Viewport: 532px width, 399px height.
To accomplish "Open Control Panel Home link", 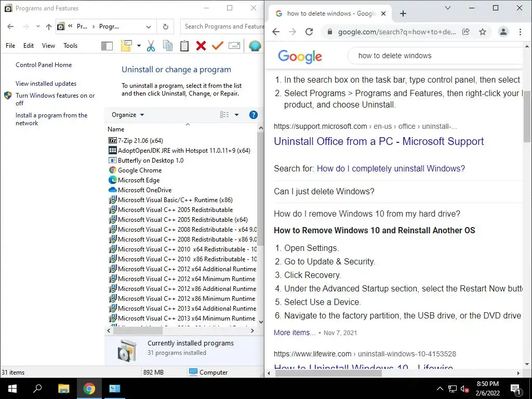I will [x=44, y=65].
